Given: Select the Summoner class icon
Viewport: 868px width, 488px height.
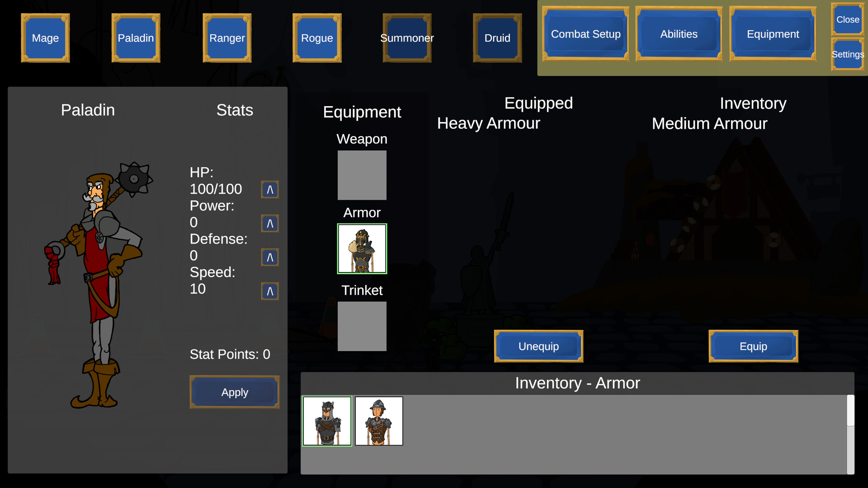Looking at the screenshot, I should click(x=406, y=38).
